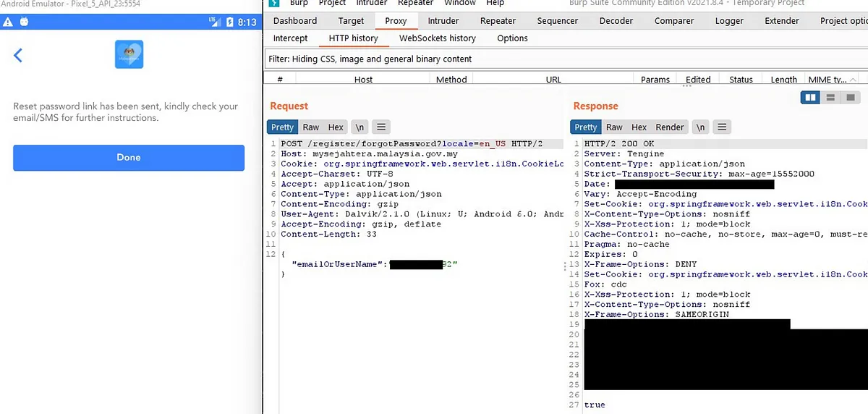
Task: Sort history by the # column
Action: pyautogui.click(x=281, y=80)
